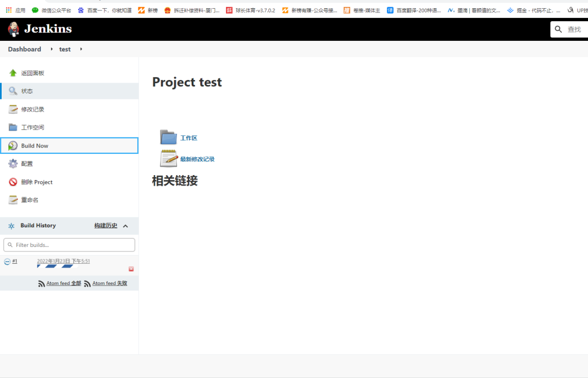Screen dimensions: 588x378
Task: Click the Build History sun icon
Action: pos(11,226)
